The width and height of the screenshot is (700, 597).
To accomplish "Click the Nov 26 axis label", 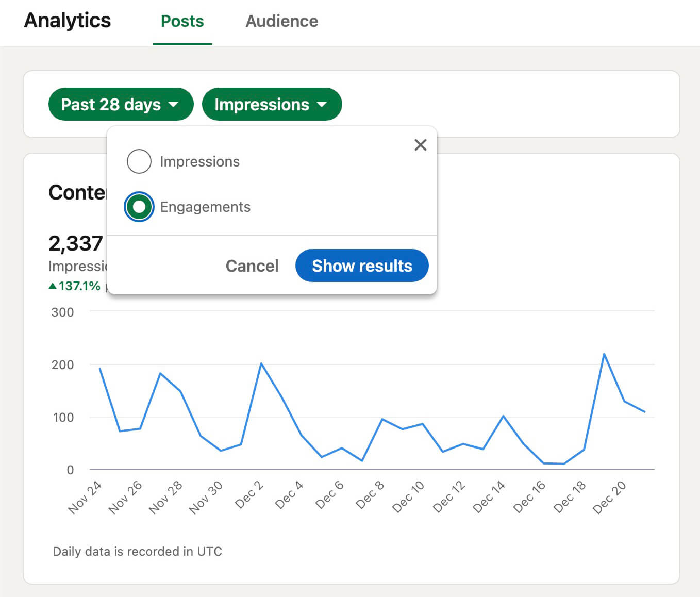I will [x=125, y=497].
